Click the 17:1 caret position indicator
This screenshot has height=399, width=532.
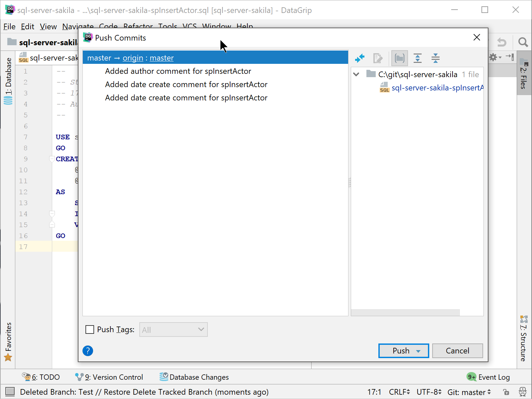click(374, 392)
